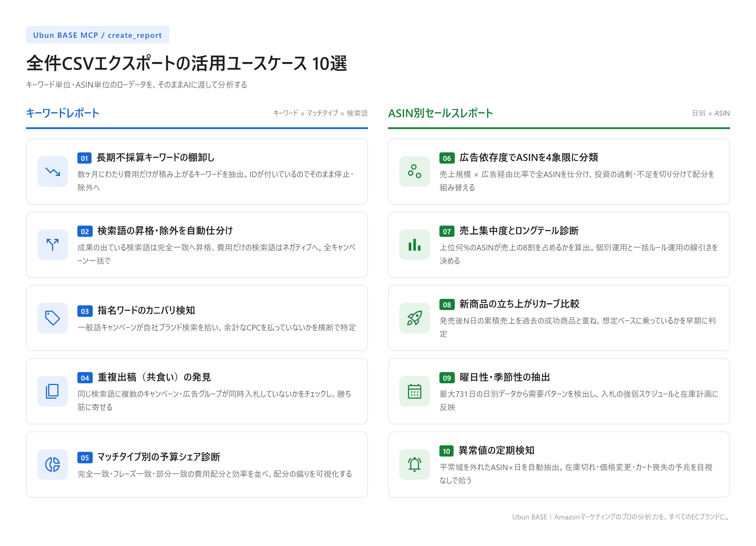
Task: Click description starting 完全一致・フレーズ一致・部分一致
Action: coord(215,474)
